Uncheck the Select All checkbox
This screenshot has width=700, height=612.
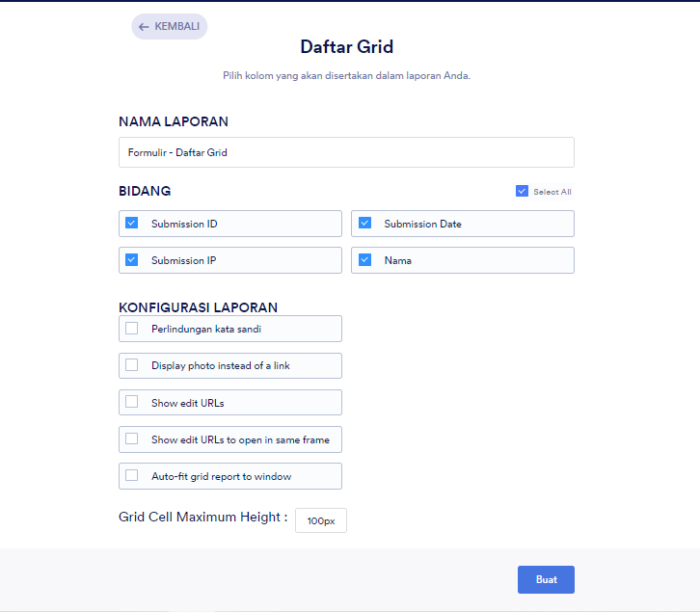[x=522, y=191]
